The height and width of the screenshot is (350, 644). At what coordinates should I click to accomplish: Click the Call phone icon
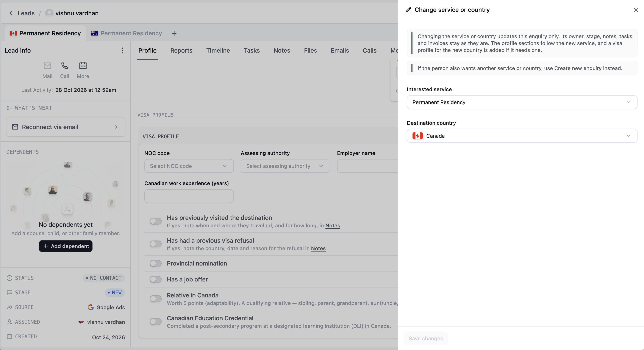click(64, 66)
